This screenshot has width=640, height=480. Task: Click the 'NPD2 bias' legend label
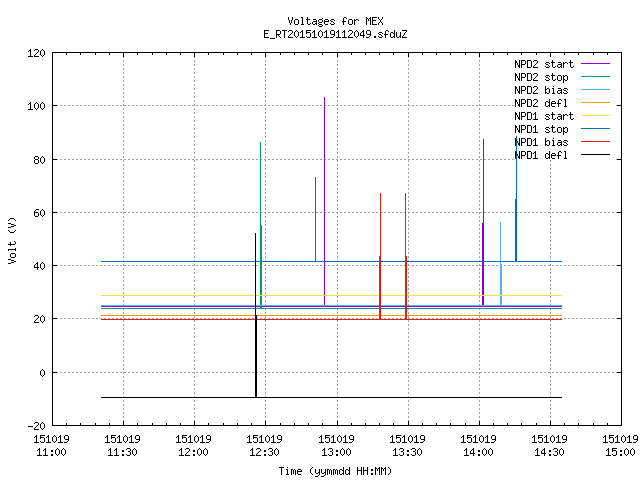tap(541, 90)
